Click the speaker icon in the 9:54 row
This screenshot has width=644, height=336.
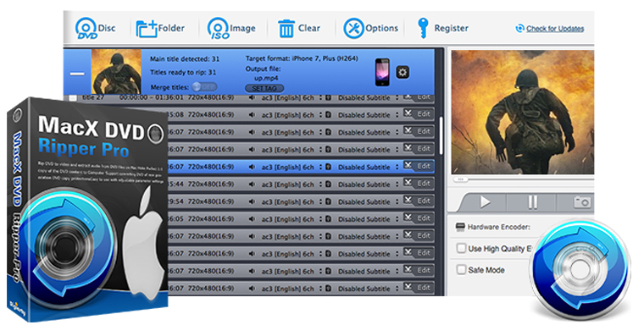click(x=252, y=201)
